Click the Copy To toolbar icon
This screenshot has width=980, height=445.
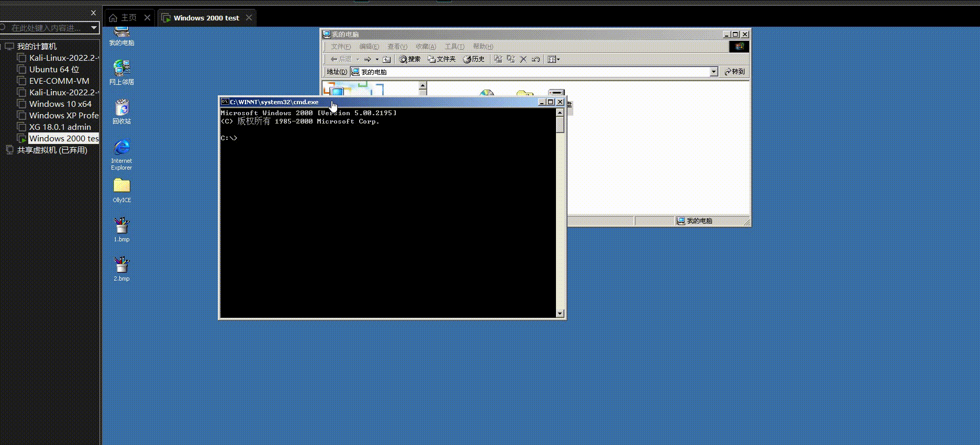click(x=510, y=59)
